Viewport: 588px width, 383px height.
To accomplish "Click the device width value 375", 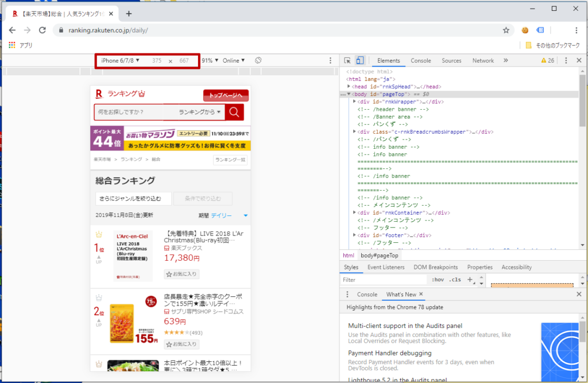I will [x=157, y=60].
